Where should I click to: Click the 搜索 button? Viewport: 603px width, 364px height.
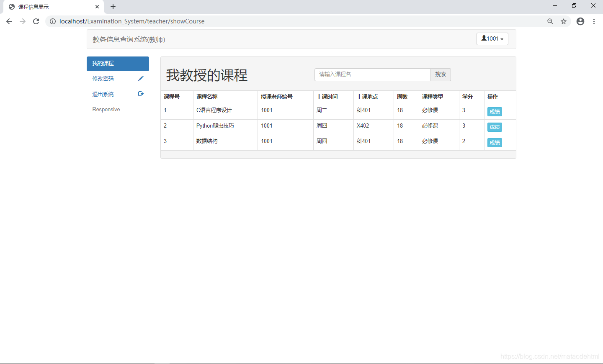click(441, 74)
